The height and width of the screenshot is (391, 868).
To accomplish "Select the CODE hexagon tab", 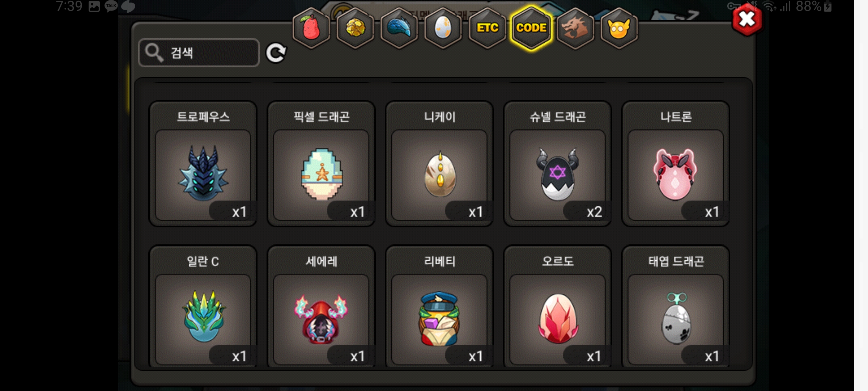I will [x=531, y=28].
